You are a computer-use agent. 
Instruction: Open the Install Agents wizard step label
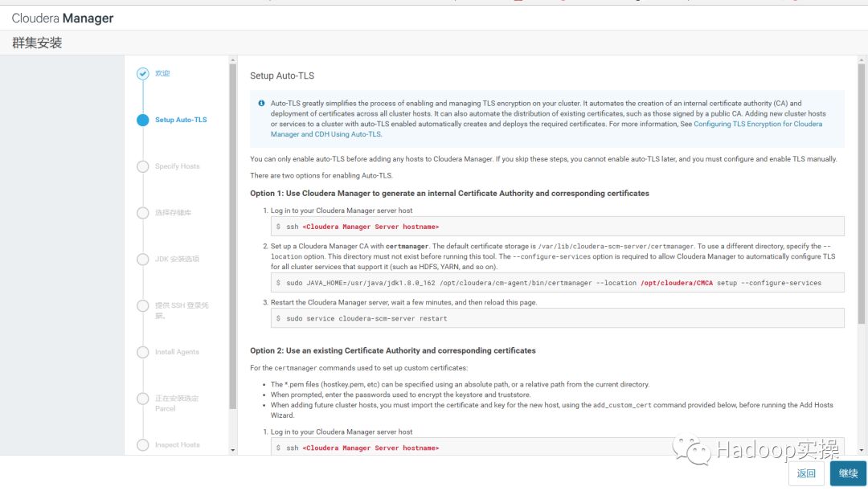(177, 352)
